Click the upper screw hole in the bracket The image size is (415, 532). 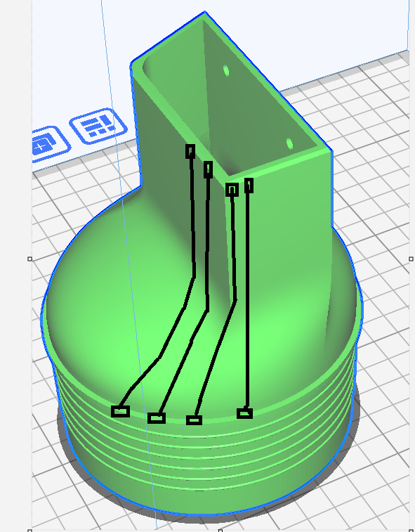226,71
